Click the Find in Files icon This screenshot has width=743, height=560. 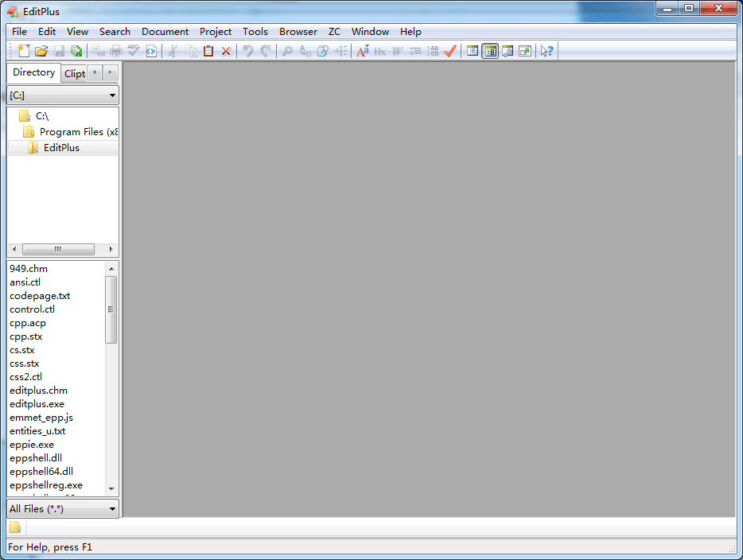click(x=323, y=51)
